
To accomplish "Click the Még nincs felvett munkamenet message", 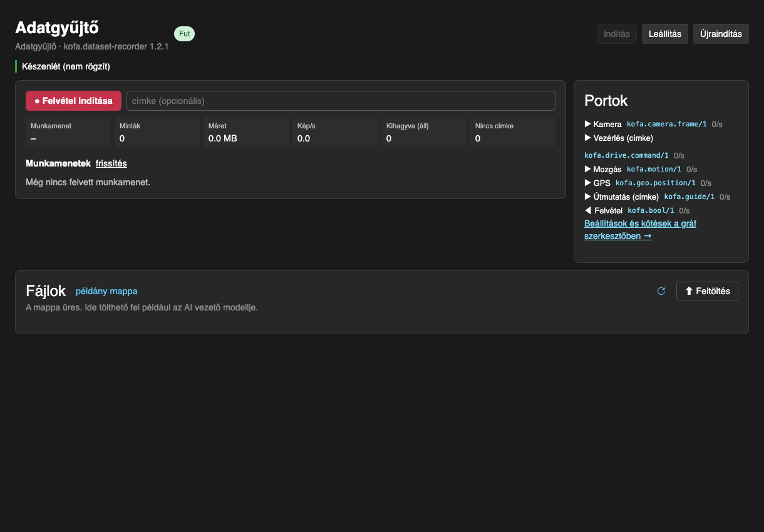I will tap(88, 183).
